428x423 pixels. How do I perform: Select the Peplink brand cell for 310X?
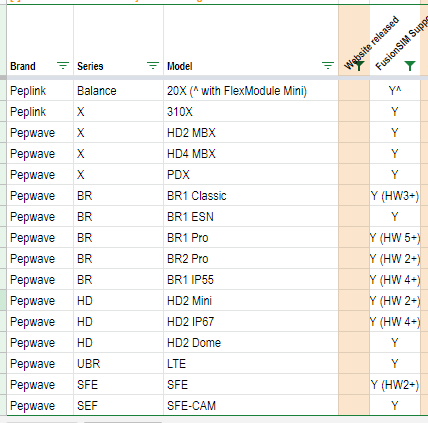(40, 112)
